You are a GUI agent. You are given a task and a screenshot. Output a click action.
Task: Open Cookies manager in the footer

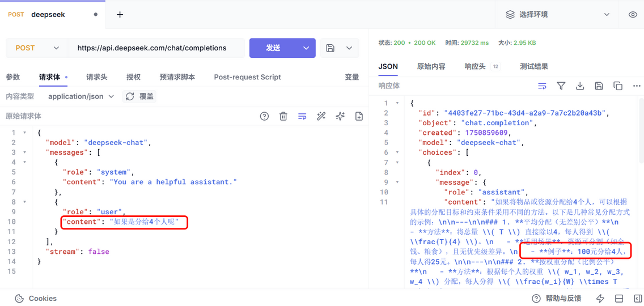coord(36,298)
